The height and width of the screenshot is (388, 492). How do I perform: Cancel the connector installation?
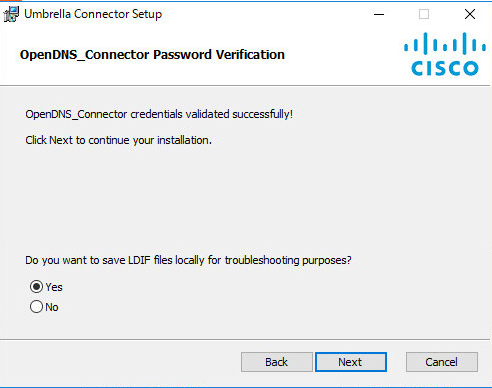442,362
